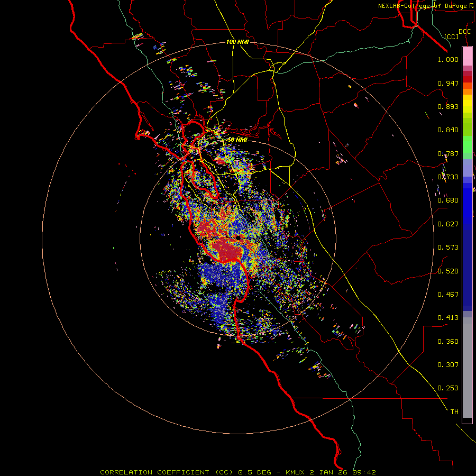The height and width of the screenshot is (476, 476).
Task: Select the 1.000 color scale value
Action: point(448,59)
